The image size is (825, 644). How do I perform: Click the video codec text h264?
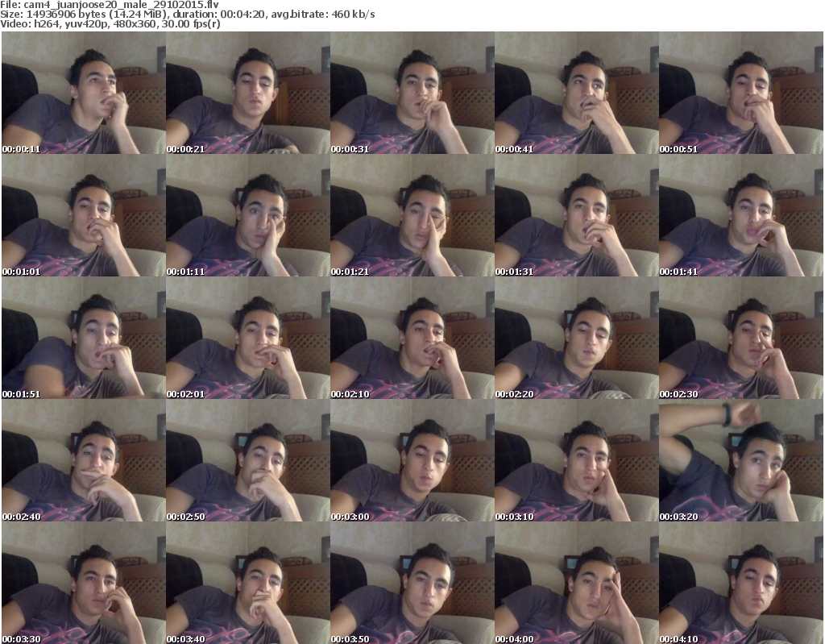(x=46, y=24)
